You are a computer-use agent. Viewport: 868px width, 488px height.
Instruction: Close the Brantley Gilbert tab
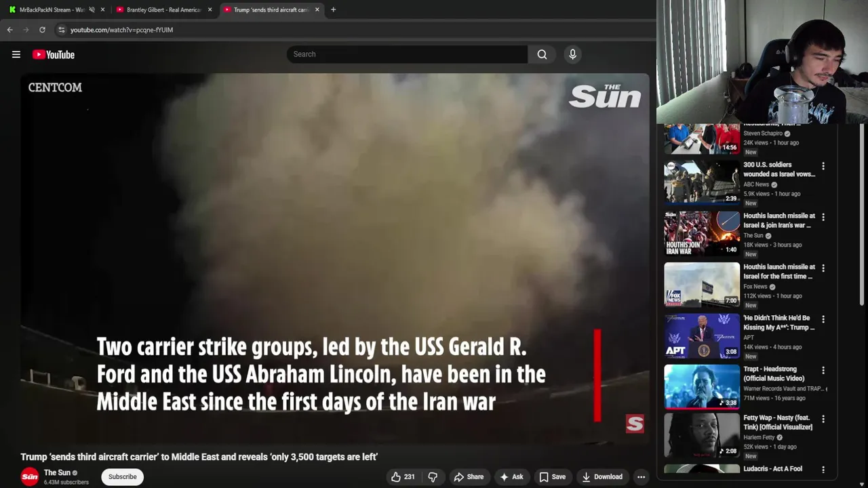pyautogui.click(x=210, y=9)
